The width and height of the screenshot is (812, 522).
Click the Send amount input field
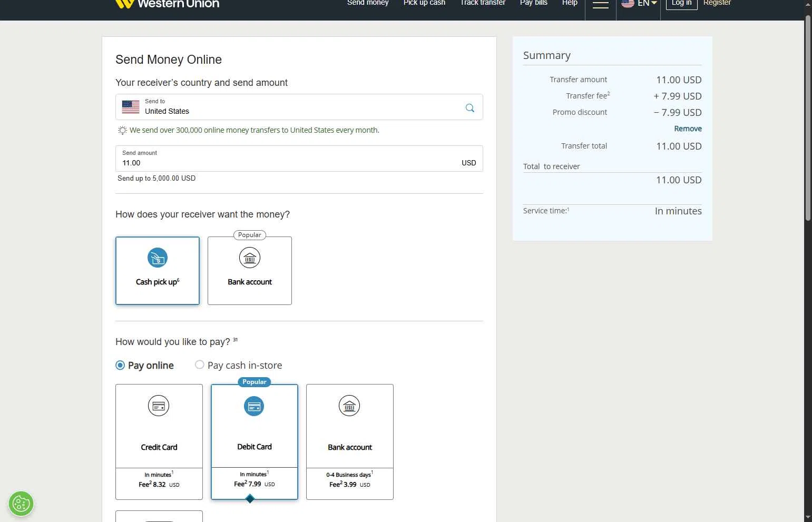299,159
